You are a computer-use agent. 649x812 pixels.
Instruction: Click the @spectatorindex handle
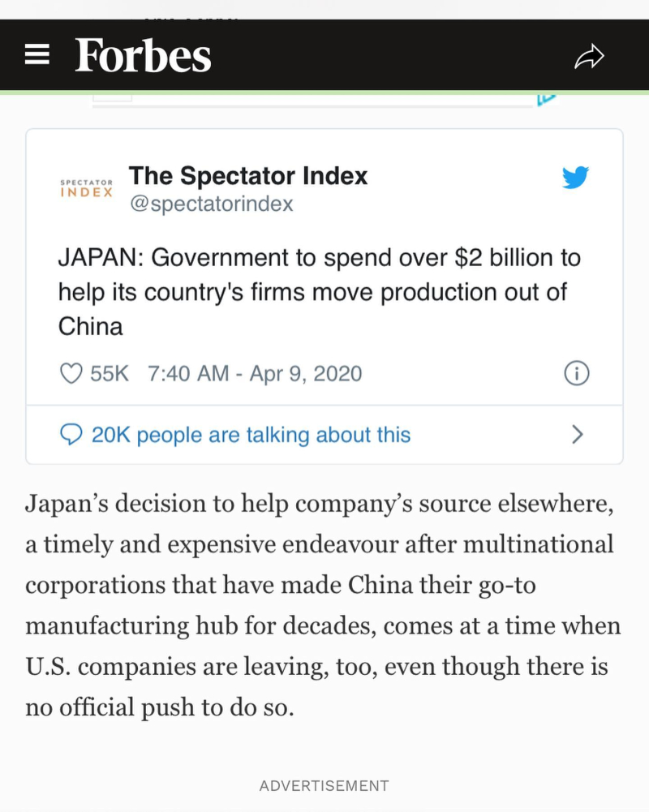(211, 204)
